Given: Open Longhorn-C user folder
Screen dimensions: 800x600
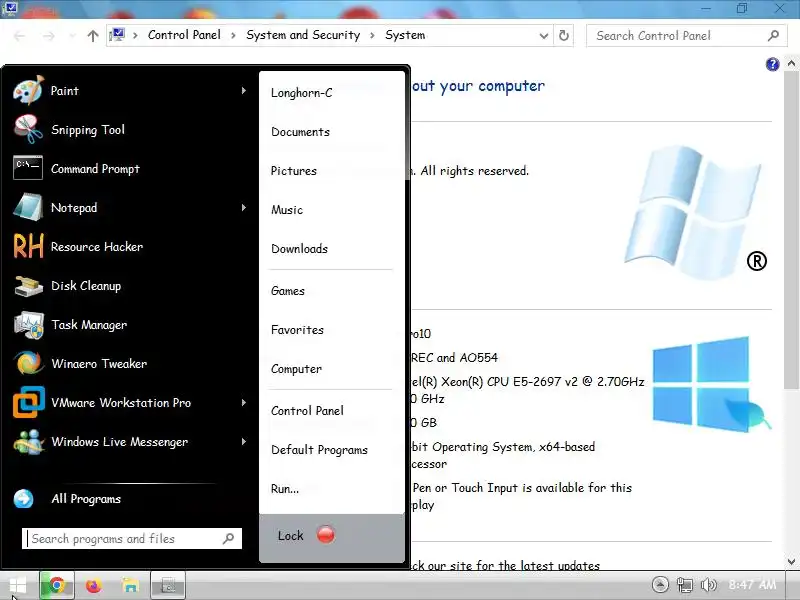Looking at the screenshot, I should point(302,93).
